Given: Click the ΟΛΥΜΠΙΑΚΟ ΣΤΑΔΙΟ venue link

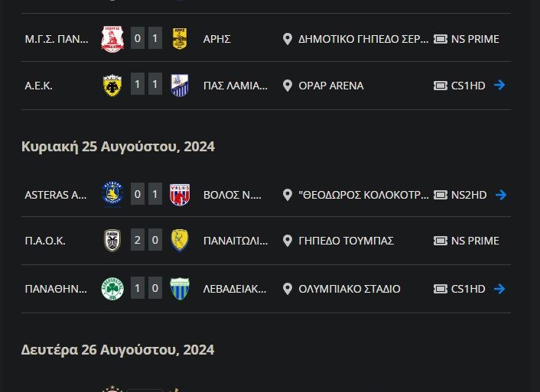Looking at the screenshot, I should tap(349, 289).
